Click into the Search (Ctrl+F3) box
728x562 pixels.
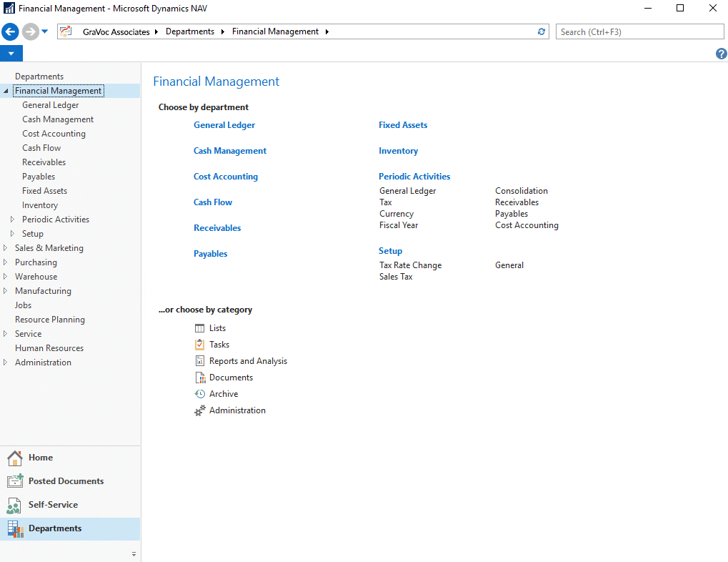coord(639,31)
